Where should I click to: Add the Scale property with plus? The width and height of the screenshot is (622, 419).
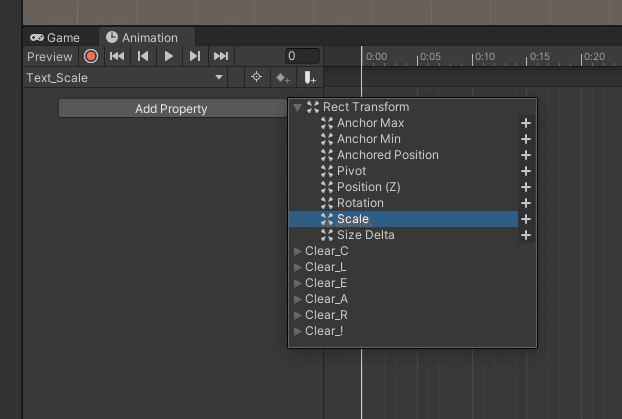pos(526,219)
